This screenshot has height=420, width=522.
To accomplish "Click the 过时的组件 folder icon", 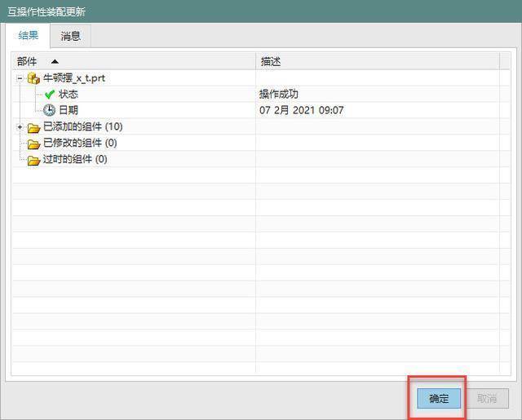I will [x=33, y=160].
